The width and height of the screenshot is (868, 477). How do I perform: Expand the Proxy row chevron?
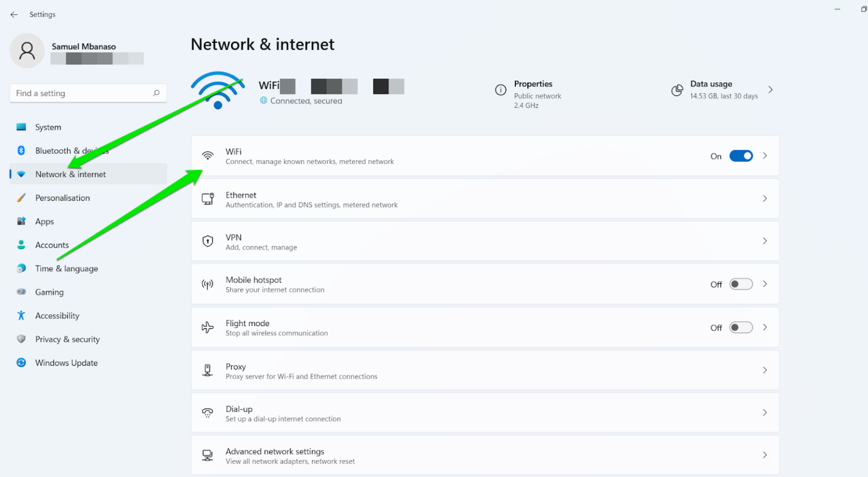pyautogui.click(x=765, y=370)
